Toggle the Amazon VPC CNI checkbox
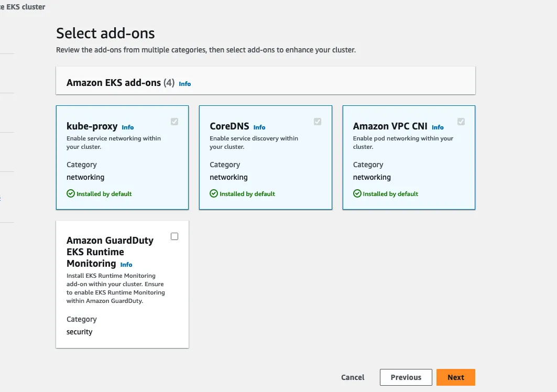 pyautogui.click(x=461, y=122)
